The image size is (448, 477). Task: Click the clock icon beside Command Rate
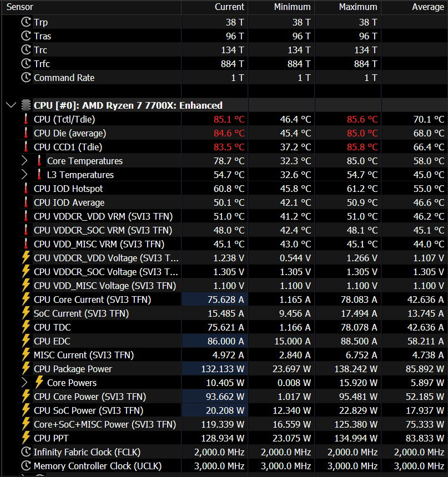pos(26,78)
